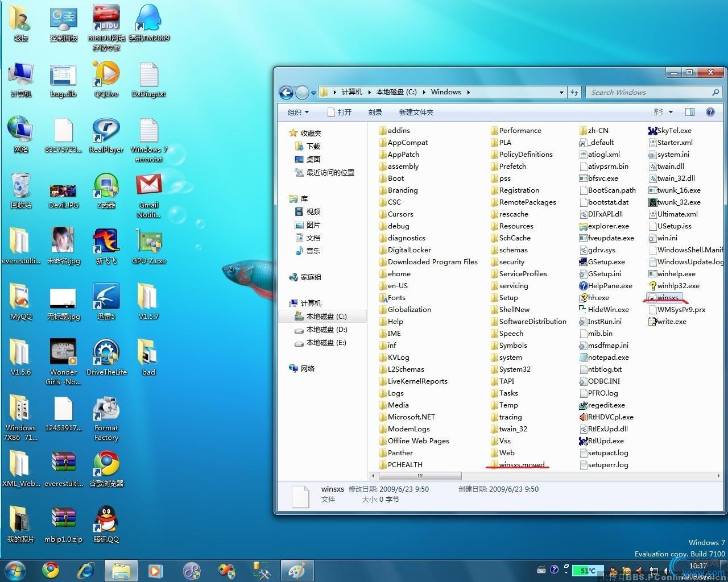This screenshot has width=728, height=582.
Task: Open Google Chrome from the taskbar
Action: (x=51, y=569)
